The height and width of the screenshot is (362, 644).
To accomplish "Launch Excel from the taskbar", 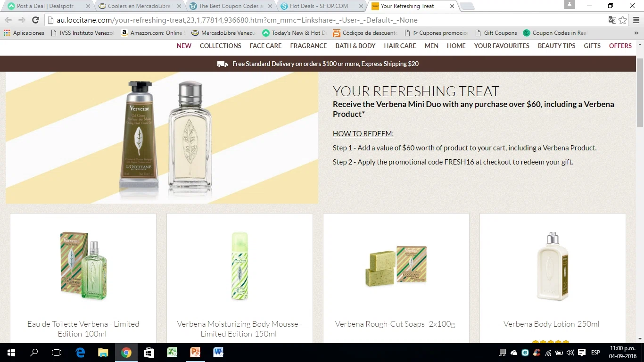I will coord(172,352).
